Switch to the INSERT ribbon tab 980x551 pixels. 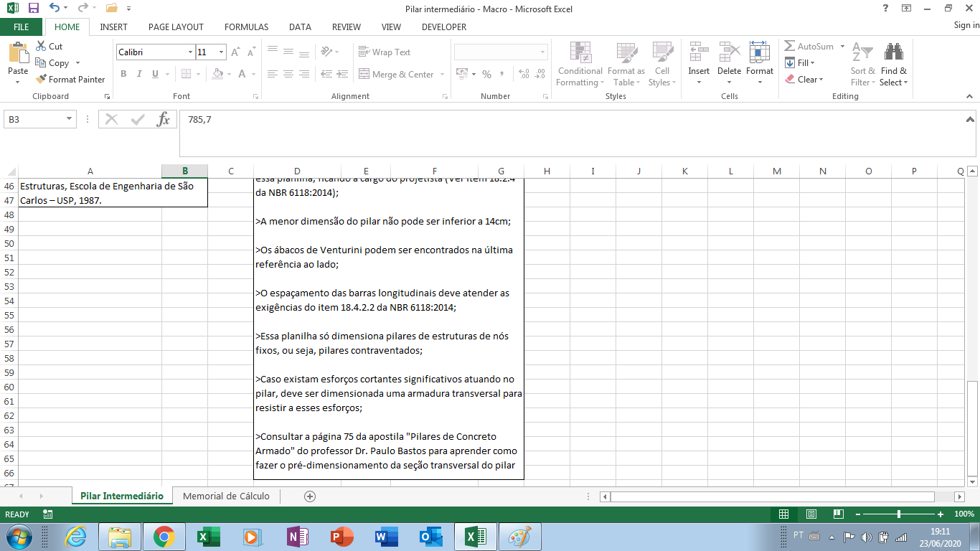[114, 27]
